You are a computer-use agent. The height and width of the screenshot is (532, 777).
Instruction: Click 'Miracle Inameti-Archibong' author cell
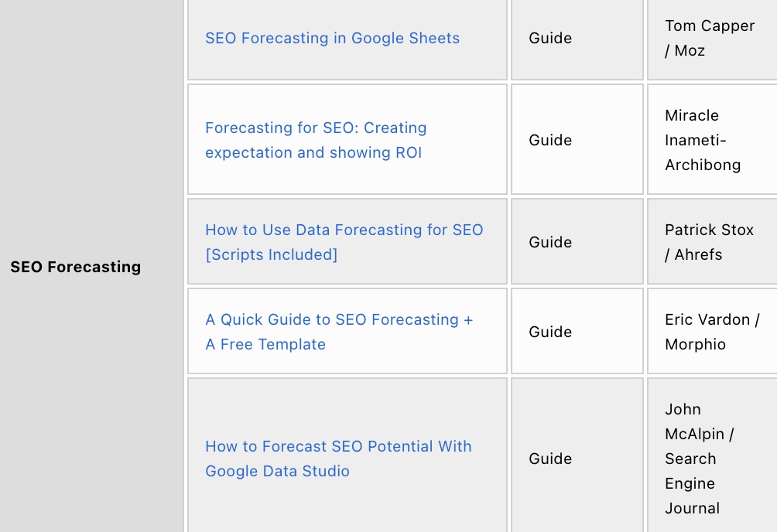[712, 140]
